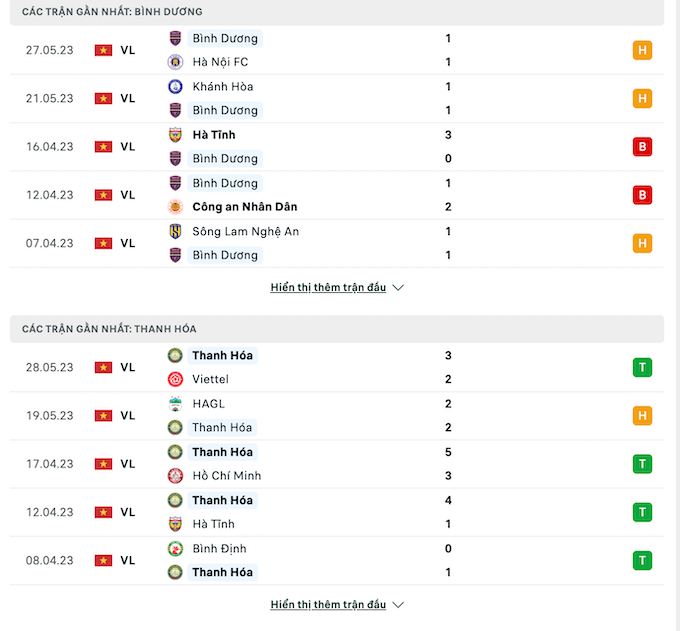Click the Hà Tĩnh logo in 16.04.23 match
Image resolution: width=680 pixels, height=631 pixels.
[176, 135]
